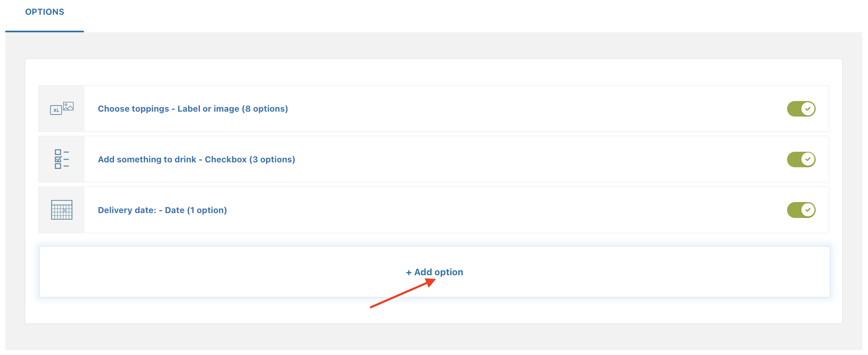868x355 pixels.
Task: Open Delivery date: - Date option
Action: [x=162, y=210]
